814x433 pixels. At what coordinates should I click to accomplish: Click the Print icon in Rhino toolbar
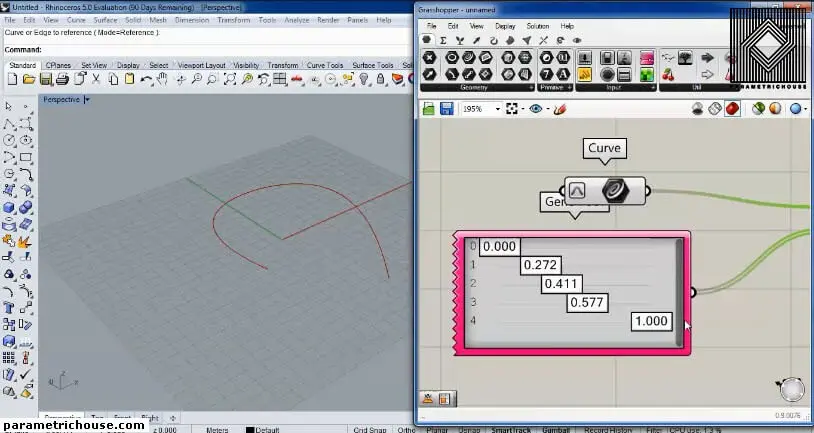(x=62, y=79)
